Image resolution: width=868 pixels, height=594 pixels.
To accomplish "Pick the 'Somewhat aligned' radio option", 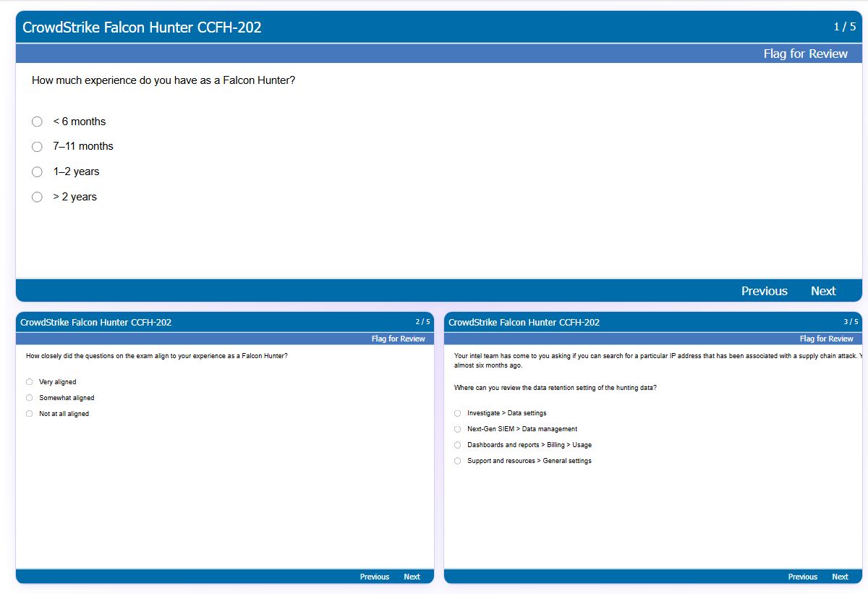I will (29, 398).
